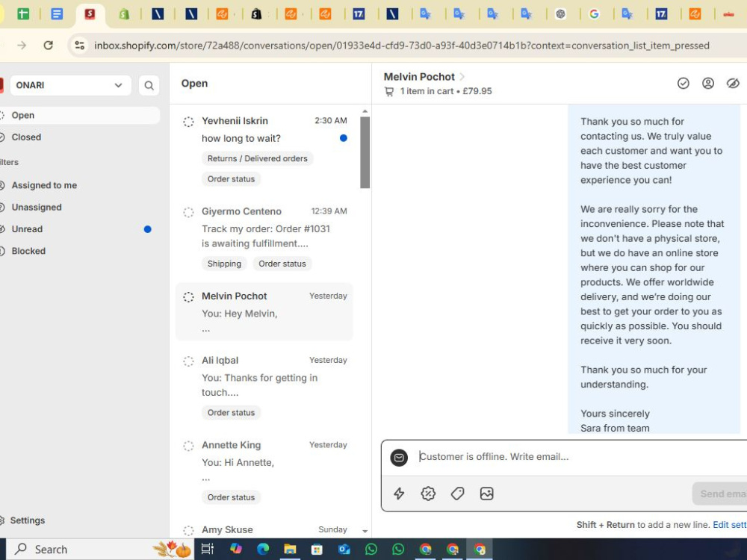Filter by Assigned to me
The height and width of the screenshot is (560, 747).
[x=79, y=185]
